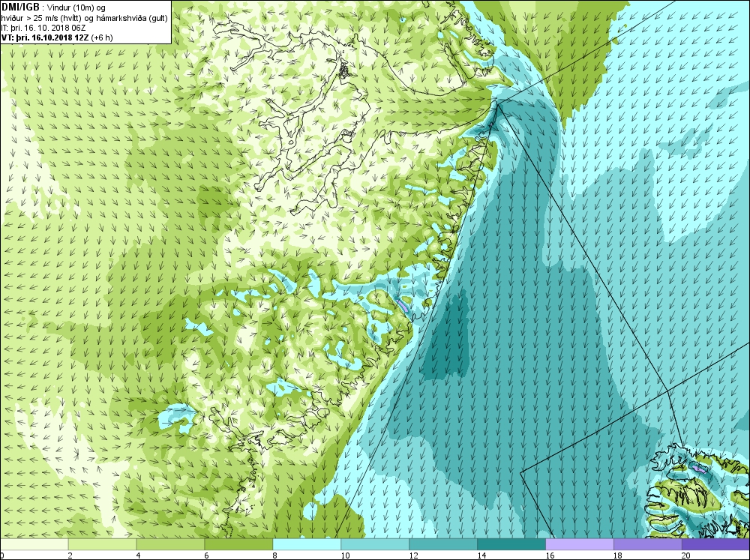Click the light green 2–4 m/s legend swatch

(x=102, y=544)
